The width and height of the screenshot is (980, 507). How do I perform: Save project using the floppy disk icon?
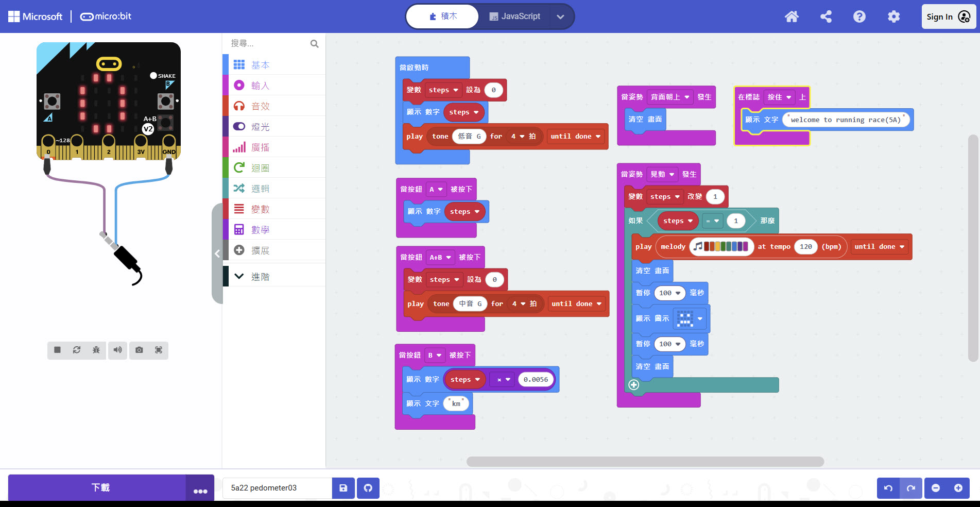point(343,488)
